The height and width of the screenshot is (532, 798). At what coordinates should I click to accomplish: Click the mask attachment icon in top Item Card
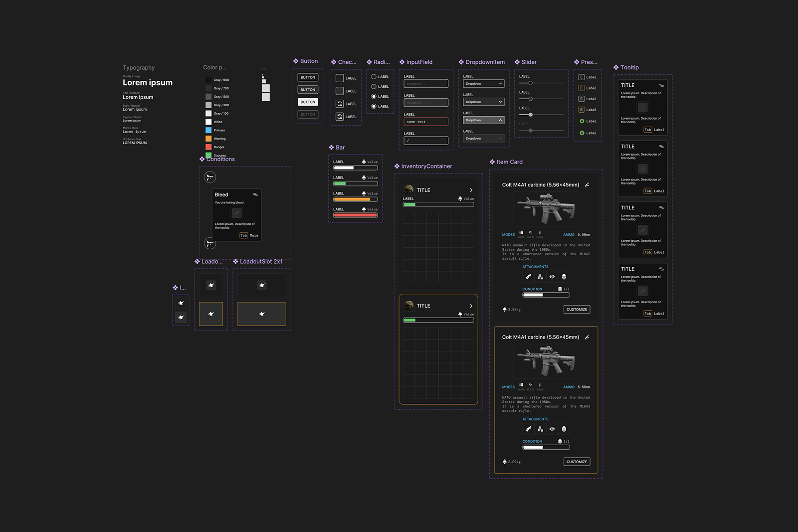tap(564, 277)
